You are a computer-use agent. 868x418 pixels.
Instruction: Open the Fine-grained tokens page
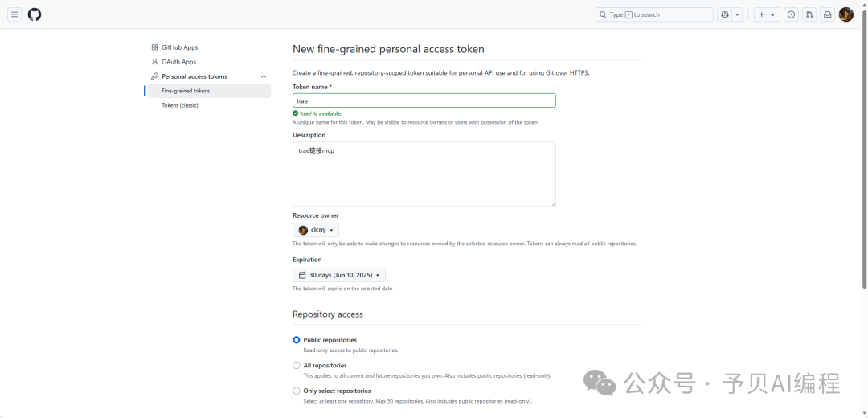(186, 91)
